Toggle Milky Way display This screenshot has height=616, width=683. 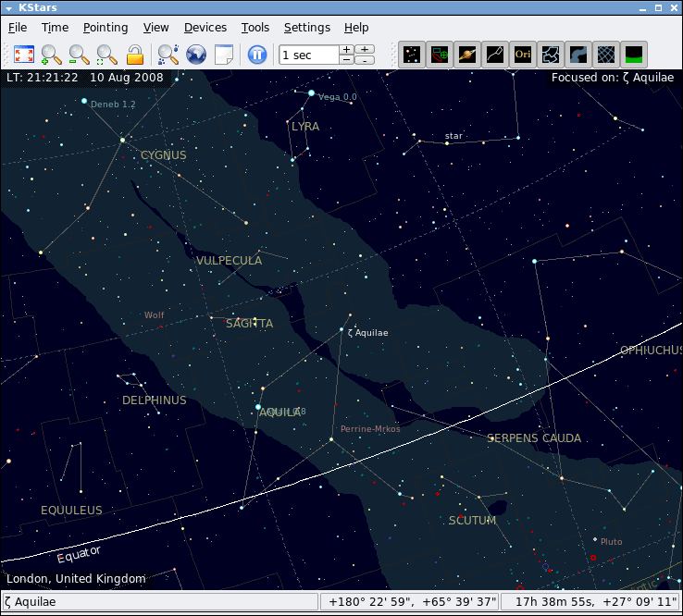pyautogui.click(x=578, y=55)
